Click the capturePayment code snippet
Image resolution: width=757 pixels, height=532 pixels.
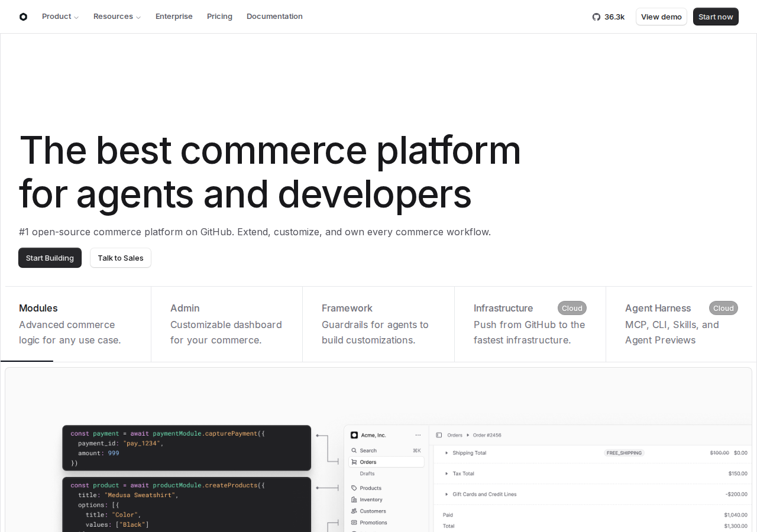pyautogui.click(x=187, y=448)
